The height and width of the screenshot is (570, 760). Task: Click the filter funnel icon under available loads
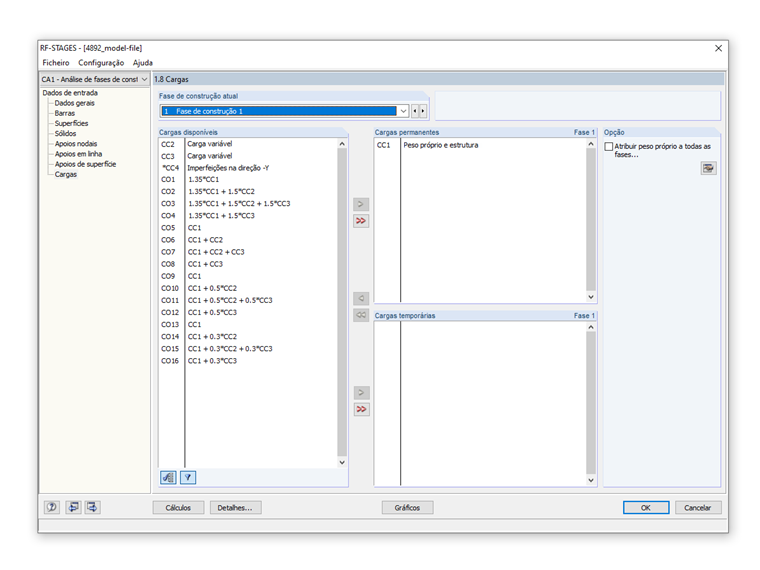tap(188, 477)
